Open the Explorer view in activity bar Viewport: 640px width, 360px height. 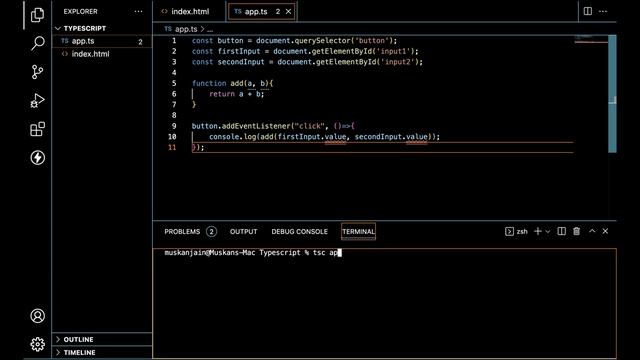(38, 15)
